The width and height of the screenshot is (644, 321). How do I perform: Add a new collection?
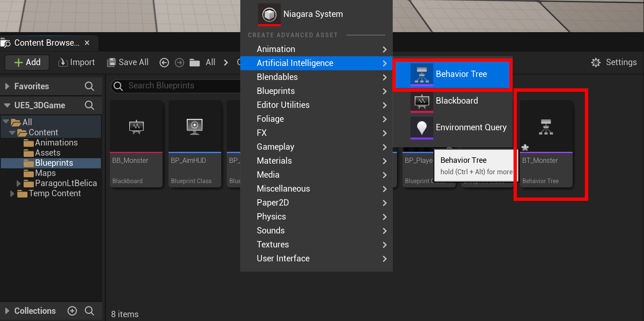72,311
